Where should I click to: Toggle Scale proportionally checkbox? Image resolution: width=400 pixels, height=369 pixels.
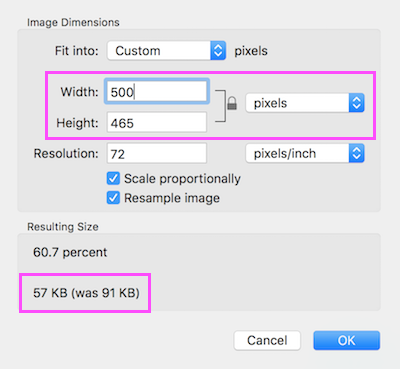pos(113,178)
